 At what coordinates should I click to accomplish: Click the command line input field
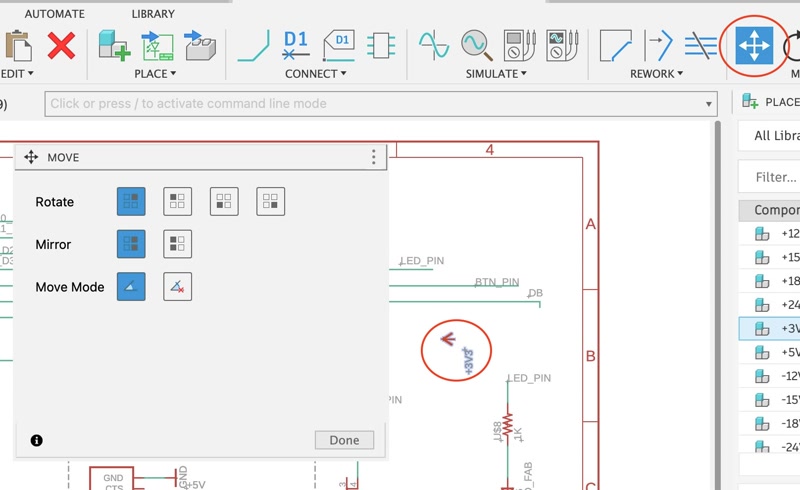click(381, 104)
